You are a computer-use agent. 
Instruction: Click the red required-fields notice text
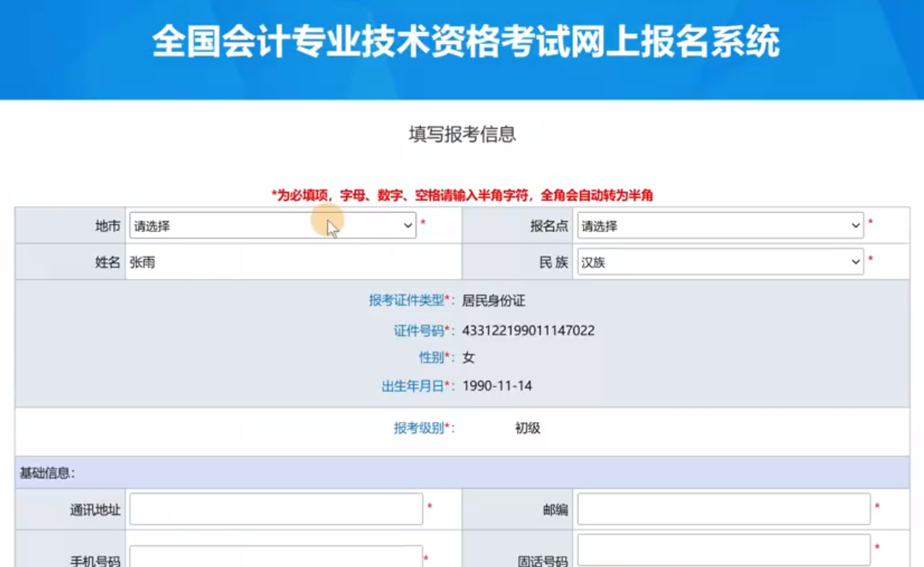coord(462,196)
